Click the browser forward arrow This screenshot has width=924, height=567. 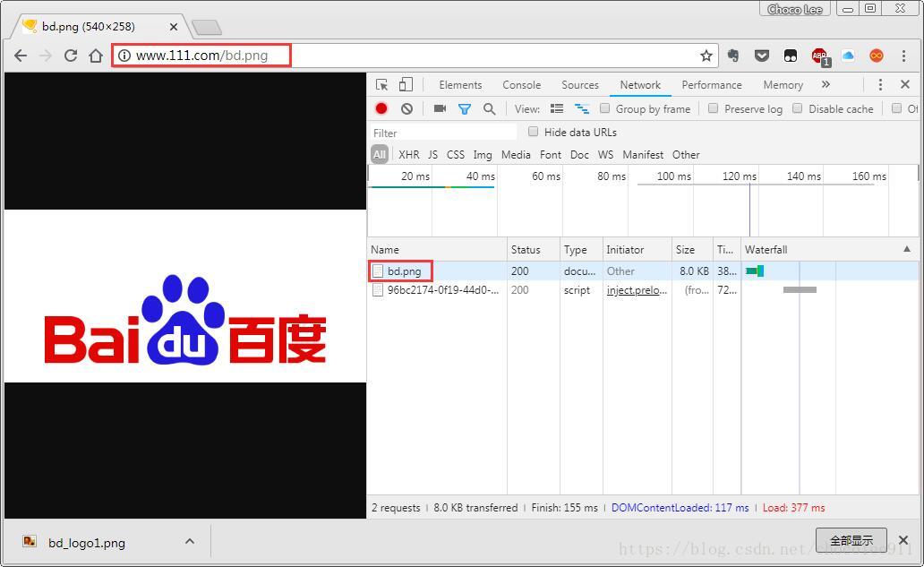(46, 56)
